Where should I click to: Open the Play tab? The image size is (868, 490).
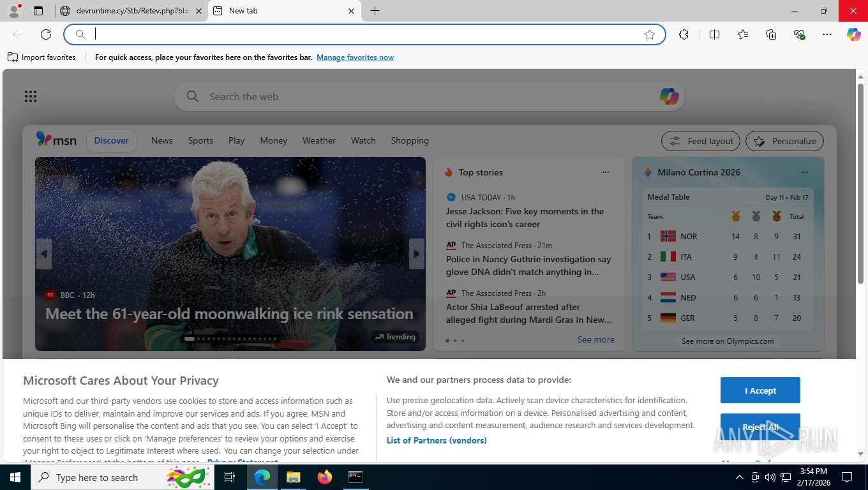[237, 140]
